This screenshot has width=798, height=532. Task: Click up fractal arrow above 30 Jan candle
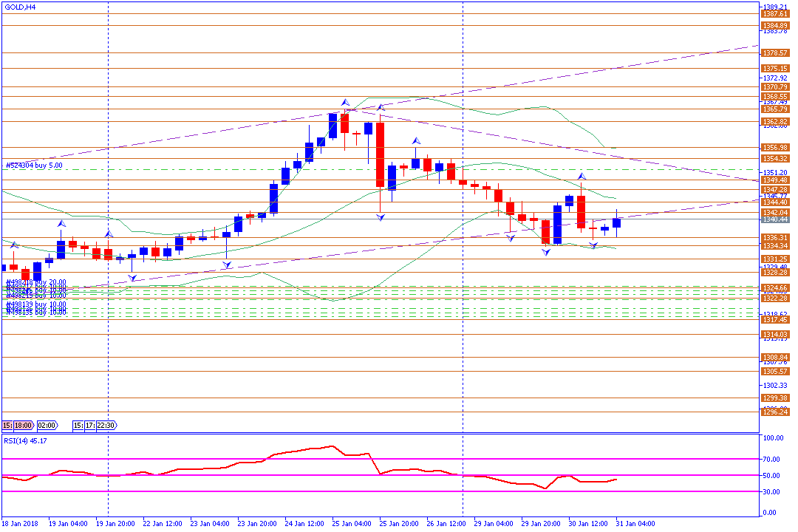[x=582, y=177]
